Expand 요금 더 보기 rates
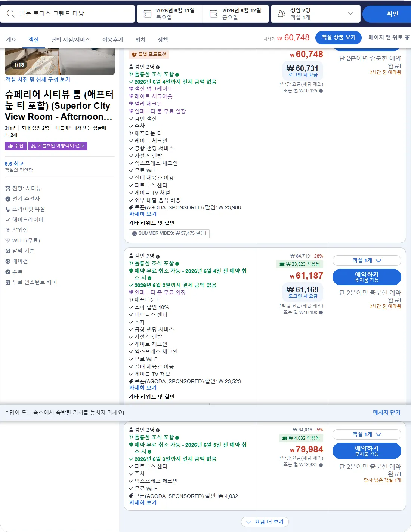 click(265, 522)
